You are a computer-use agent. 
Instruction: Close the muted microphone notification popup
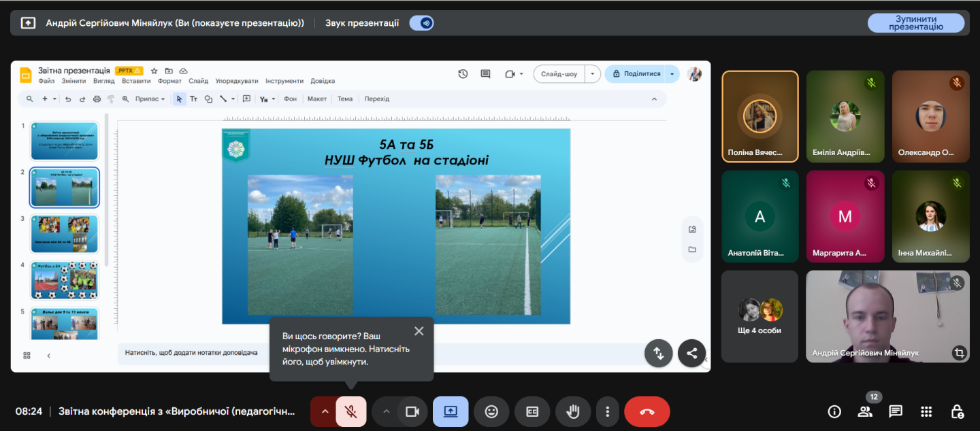pyautogui.click(x=419, y=331)
